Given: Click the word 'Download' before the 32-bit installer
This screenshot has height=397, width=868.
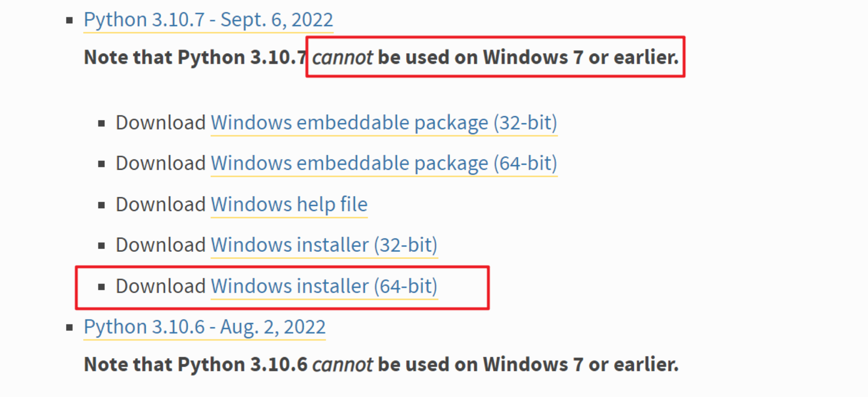Looking at the screenshot, I should click(160, 245).
